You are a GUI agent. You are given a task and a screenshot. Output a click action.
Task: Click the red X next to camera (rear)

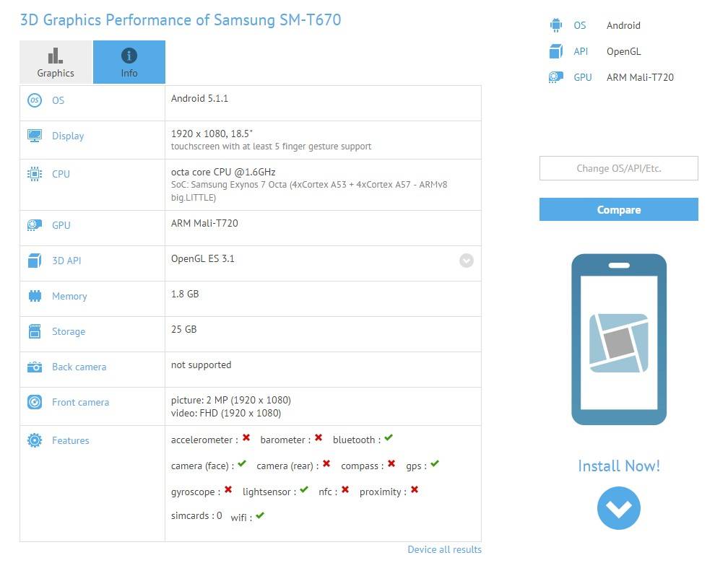point(326,463)
